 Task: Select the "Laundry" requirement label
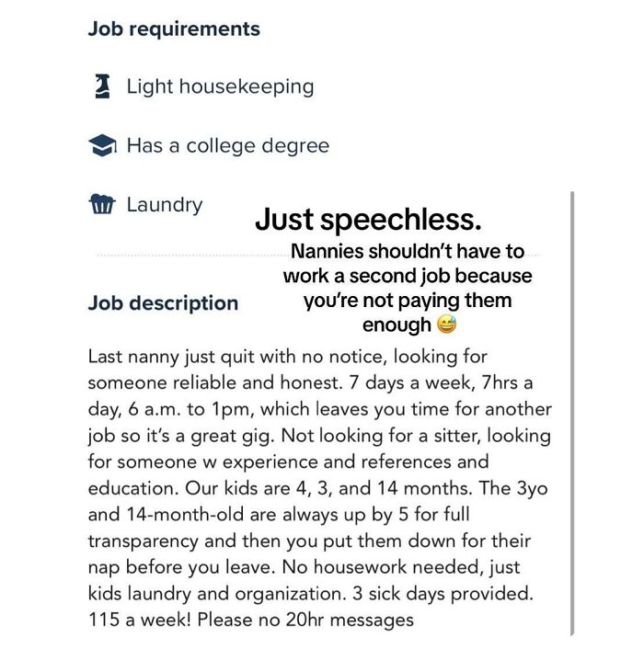(x=165, y=204)
